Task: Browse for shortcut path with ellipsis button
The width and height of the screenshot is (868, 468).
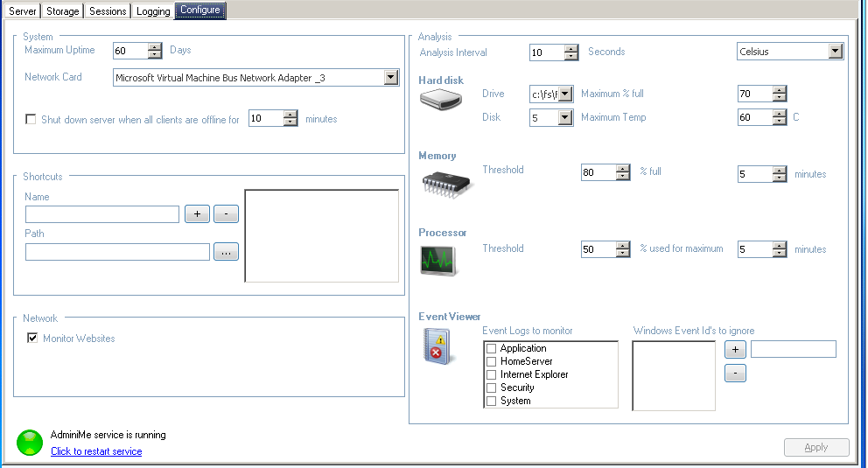Action: coord(226,252)
